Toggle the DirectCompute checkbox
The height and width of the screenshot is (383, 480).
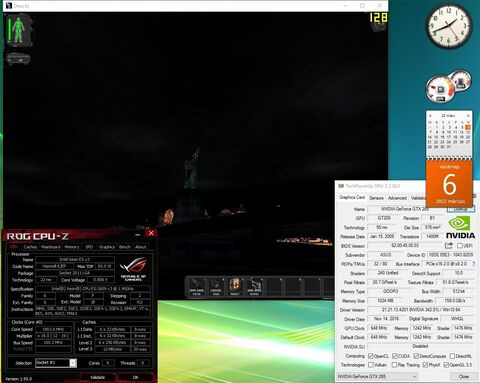pos(416,356)
